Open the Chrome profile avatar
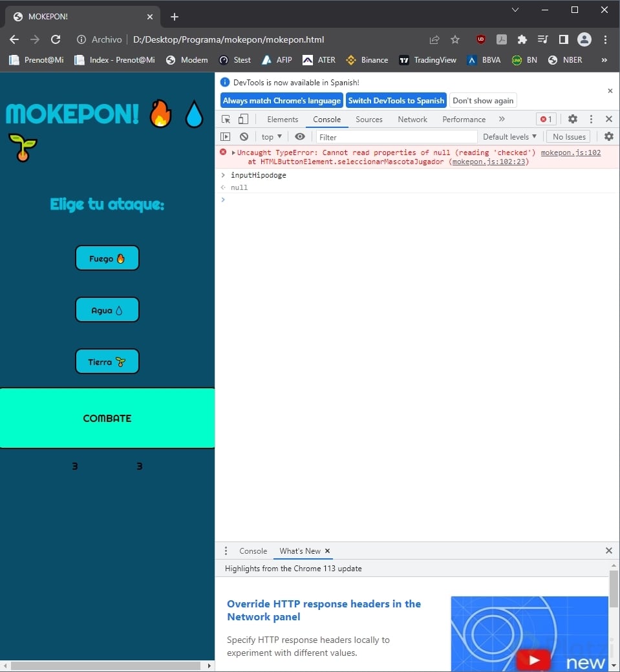 [584, 39]
